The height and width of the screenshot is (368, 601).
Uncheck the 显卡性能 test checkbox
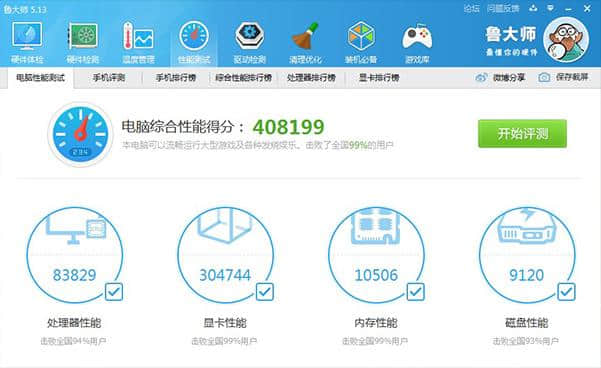(265, 292)
